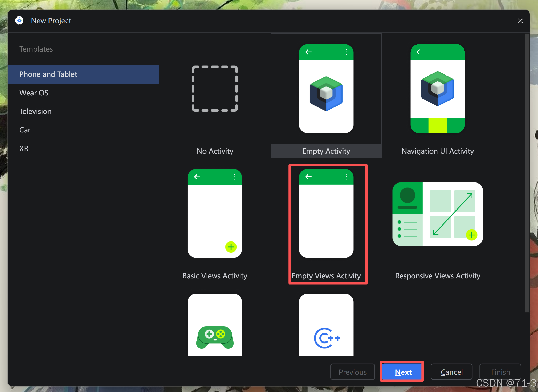Click the Next button
The image size is (538, 392).
403,372
